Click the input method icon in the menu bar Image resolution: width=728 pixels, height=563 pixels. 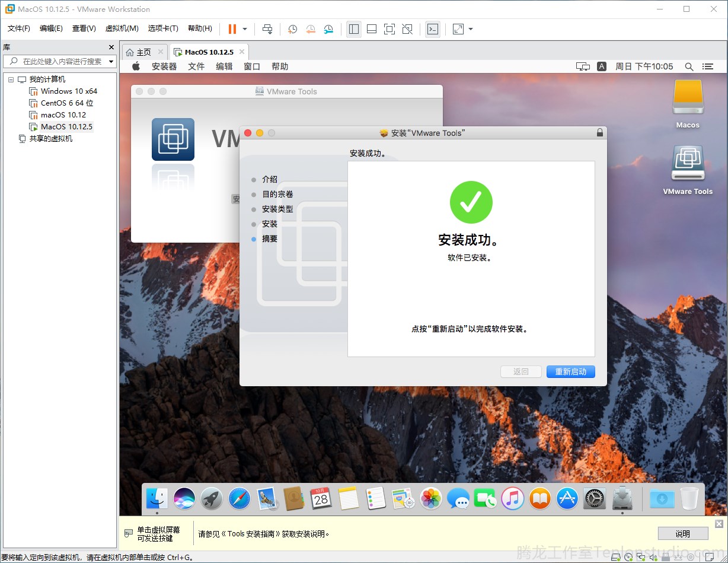point(602,66)
